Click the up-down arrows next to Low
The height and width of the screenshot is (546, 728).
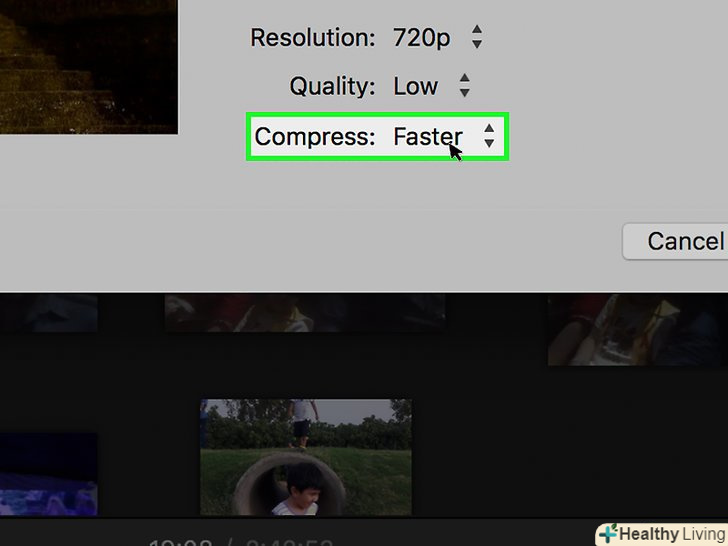464,86
